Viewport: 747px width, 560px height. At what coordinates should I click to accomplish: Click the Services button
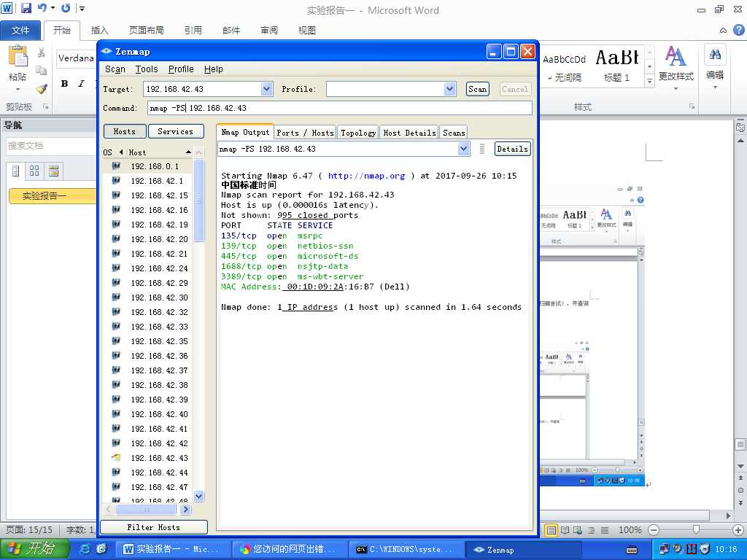[176, 131]
